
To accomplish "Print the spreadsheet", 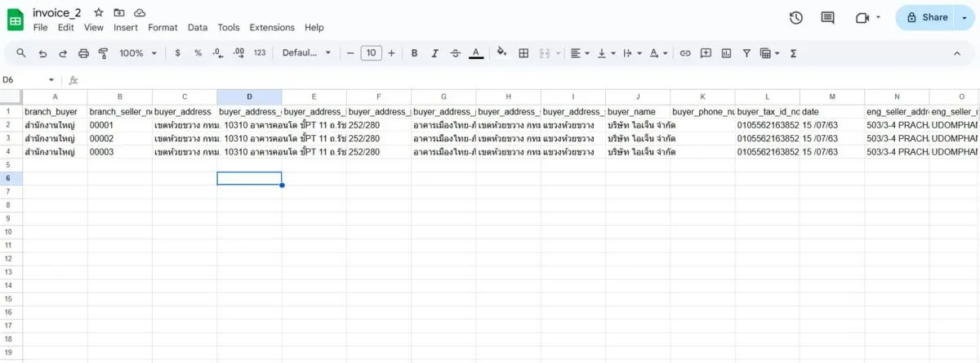I will pyautogui.click(x=82, y=53).
